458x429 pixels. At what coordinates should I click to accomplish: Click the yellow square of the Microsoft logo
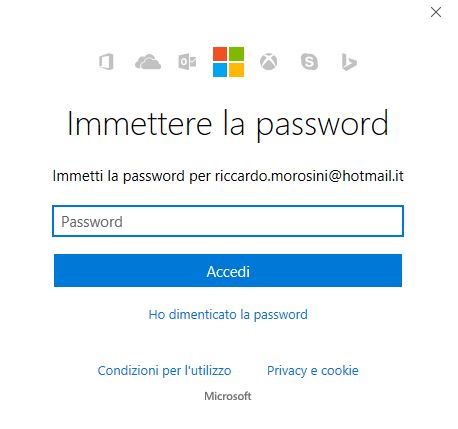[x=236, y=70]
